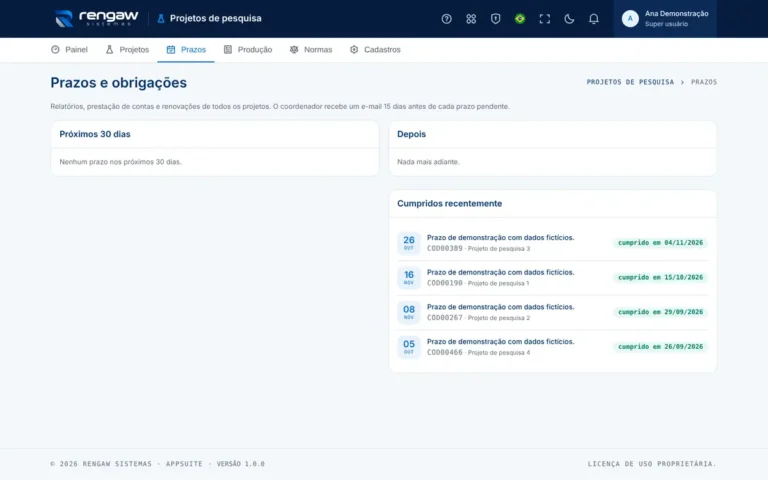Click Projeto de pesquisa 2 label
Viewport: 768px width, 480px height.
(x=499, y=318)
